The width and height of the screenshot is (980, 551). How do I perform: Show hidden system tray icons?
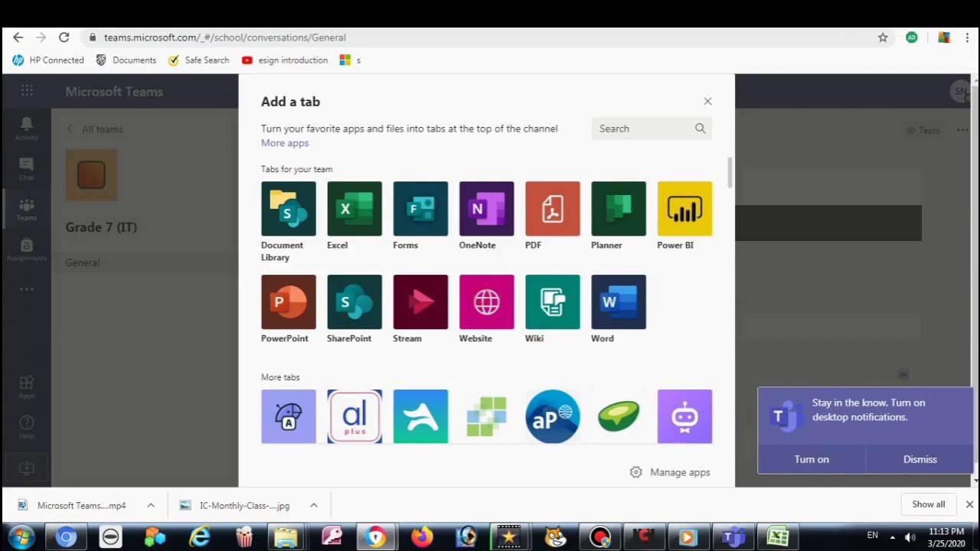pyautogui.click(x=892, y=536)
